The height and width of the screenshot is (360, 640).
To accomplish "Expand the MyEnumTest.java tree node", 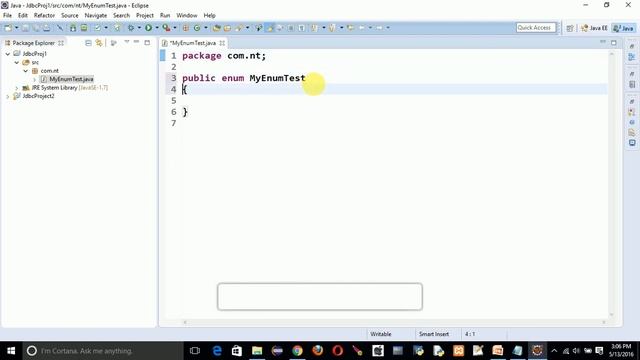I will point(35,79).
